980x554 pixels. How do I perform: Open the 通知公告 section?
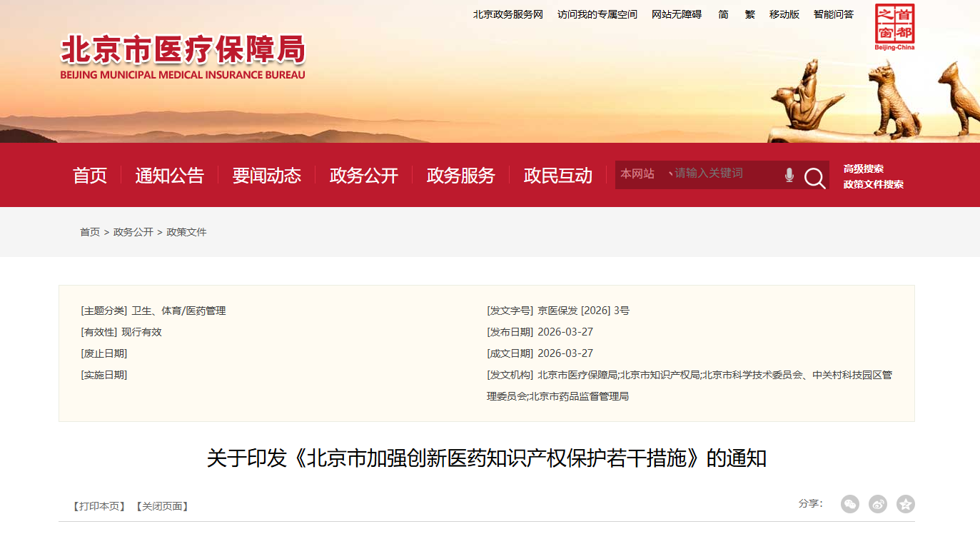tap(169, 176)
